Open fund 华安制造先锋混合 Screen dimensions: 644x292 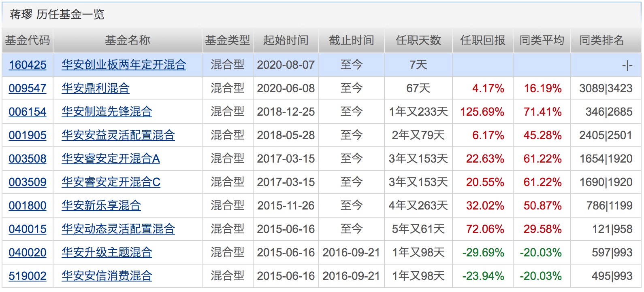(107, 112)
